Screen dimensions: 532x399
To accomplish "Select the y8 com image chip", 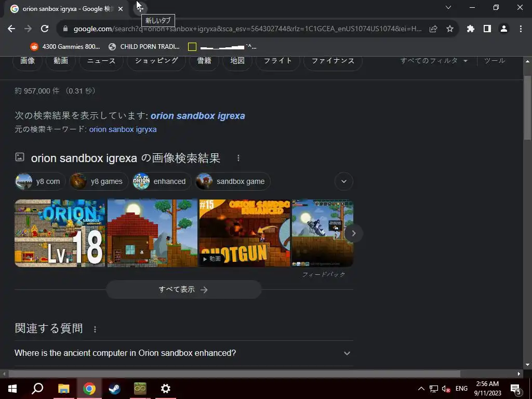I will (x=40, y=181).
